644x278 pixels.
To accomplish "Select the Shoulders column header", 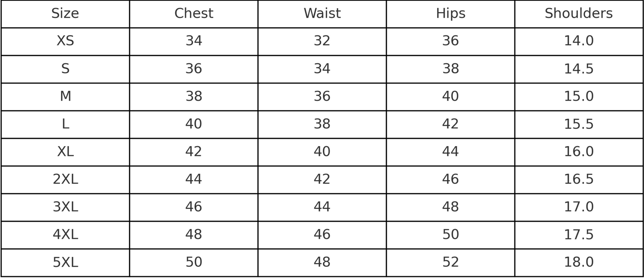I will [579, 14].
